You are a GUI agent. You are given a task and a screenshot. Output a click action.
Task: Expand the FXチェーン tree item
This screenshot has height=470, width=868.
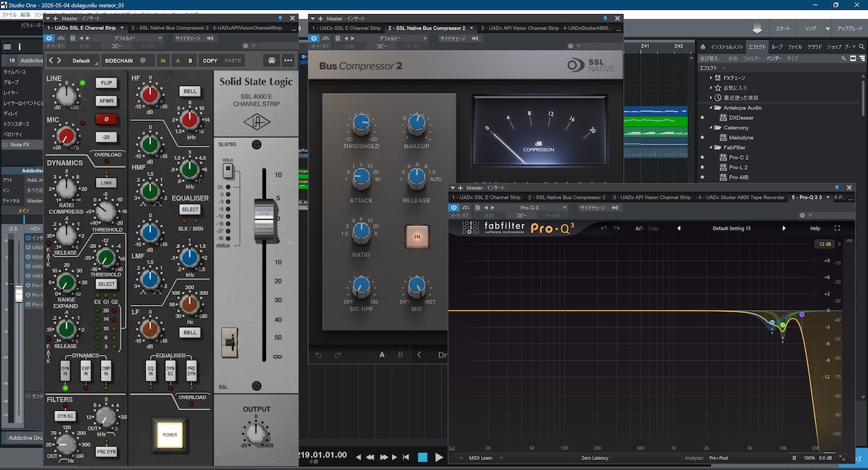710,78
